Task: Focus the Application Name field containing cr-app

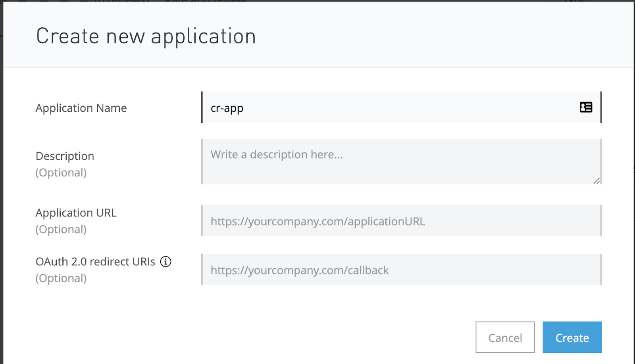Action: coord(389,107)
